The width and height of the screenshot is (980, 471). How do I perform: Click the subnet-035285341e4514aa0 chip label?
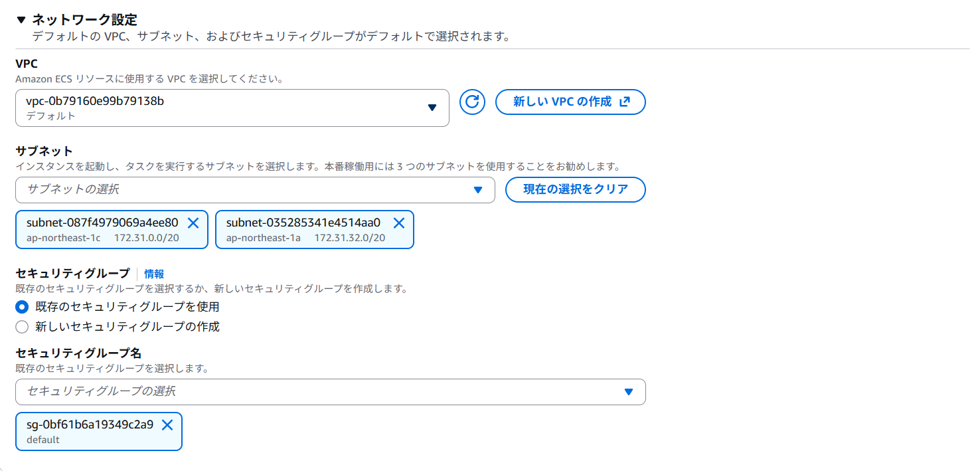click(x=303, y=223)
